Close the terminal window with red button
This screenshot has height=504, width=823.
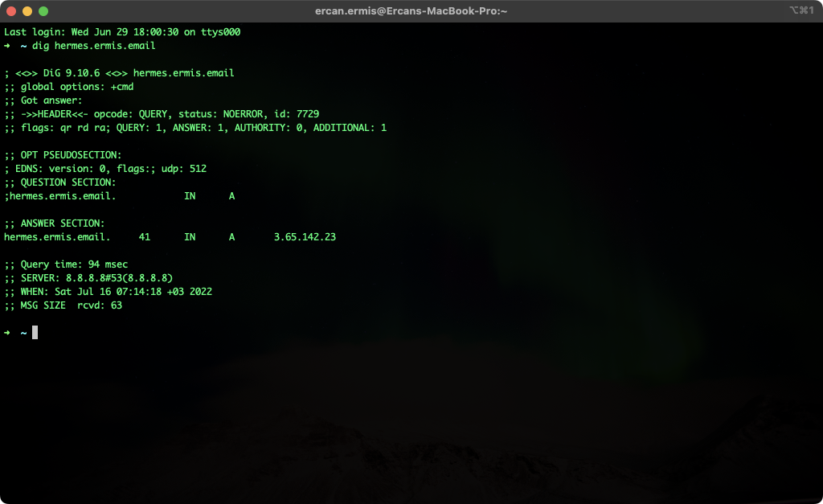click(11, 11)
